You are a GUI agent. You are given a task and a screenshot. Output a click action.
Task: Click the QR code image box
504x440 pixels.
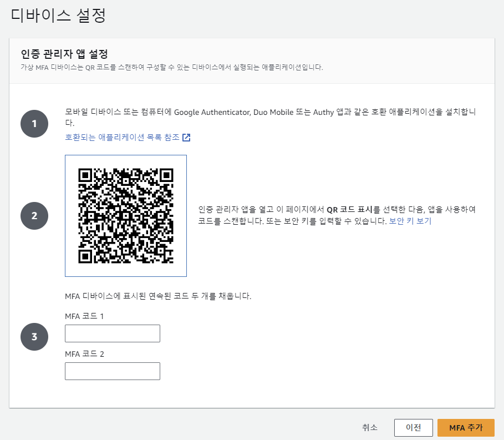coord(126,216)
